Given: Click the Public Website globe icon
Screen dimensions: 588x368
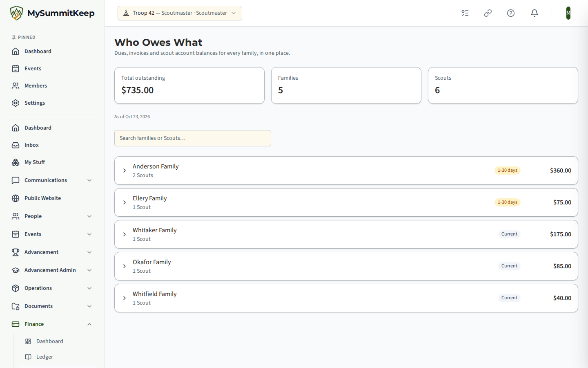Looking at the screenshot, I should click(16, 198).
